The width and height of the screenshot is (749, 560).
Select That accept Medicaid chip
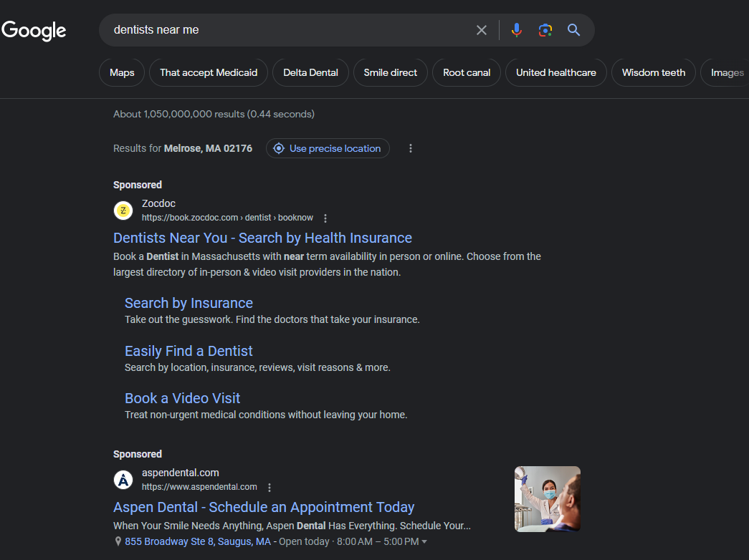click(209, 72)
